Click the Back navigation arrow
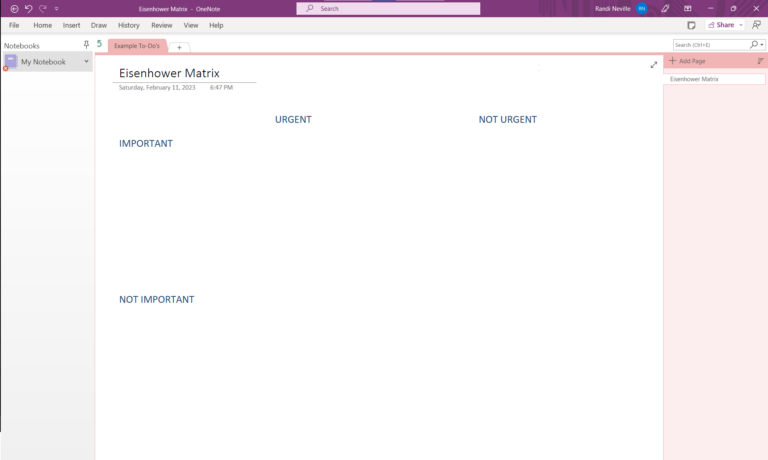768x460 pixels. pos(14,8)
